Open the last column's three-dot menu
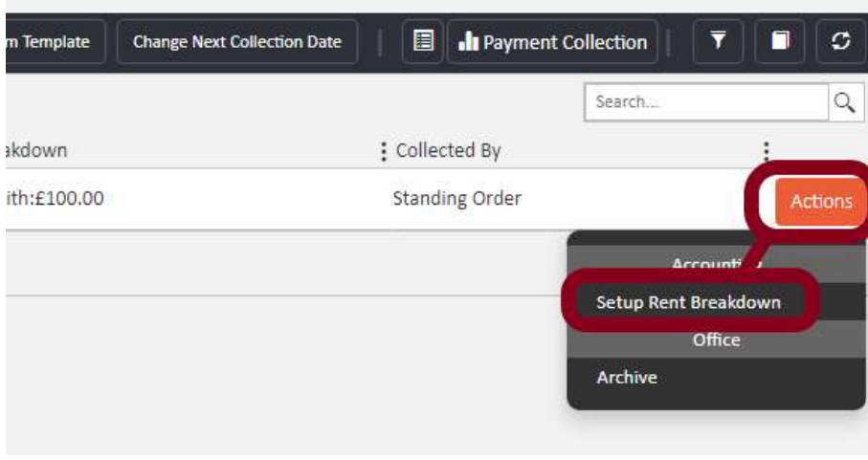The height and width of the screenshot is (460, 868). click(x=766, y=151)
